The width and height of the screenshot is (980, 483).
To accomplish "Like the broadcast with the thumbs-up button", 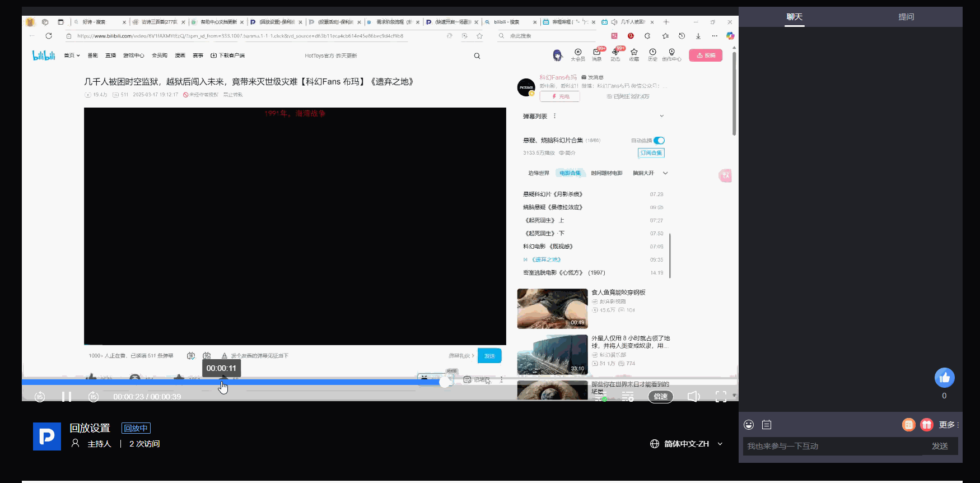I will point(944,378).
